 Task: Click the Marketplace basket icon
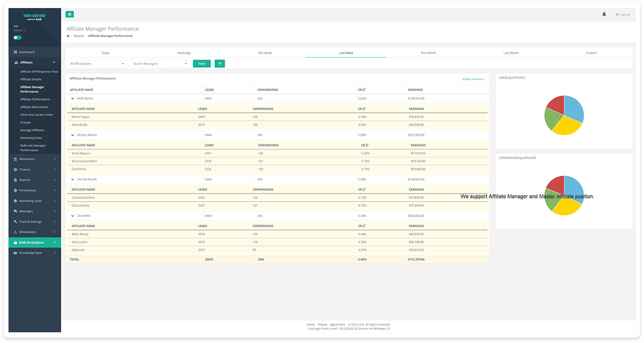coord(16,242)
